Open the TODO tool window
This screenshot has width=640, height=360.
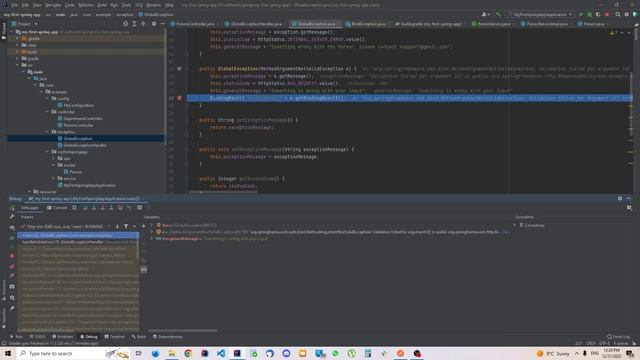(x=37, y=337)
